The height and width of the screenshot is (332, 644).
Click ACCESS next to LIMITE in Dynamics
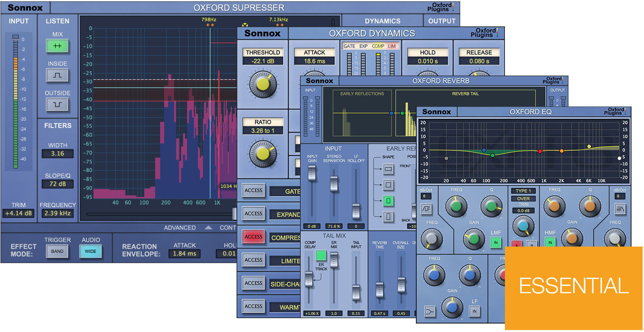click(254, 260)
